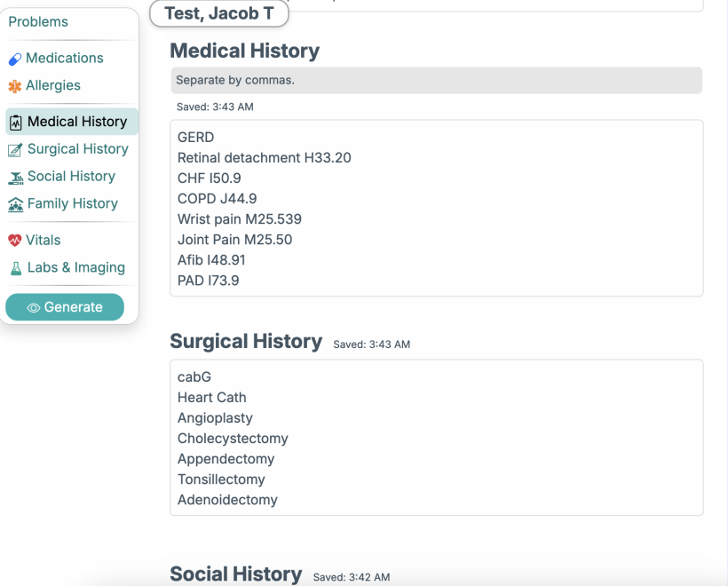The image size is (728, 586).
Task: Select the patient name tab Test, Jacob T
Action: pos(219,13)
